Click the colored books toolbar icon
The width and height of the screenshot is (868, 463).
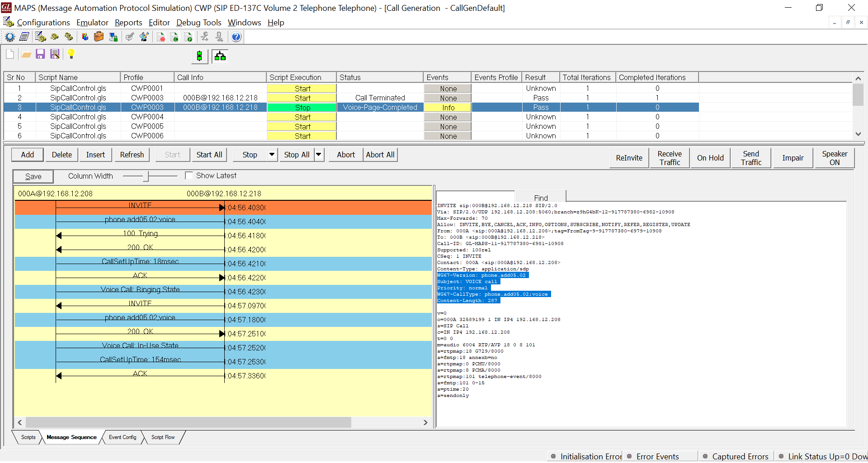pos(85,37)
